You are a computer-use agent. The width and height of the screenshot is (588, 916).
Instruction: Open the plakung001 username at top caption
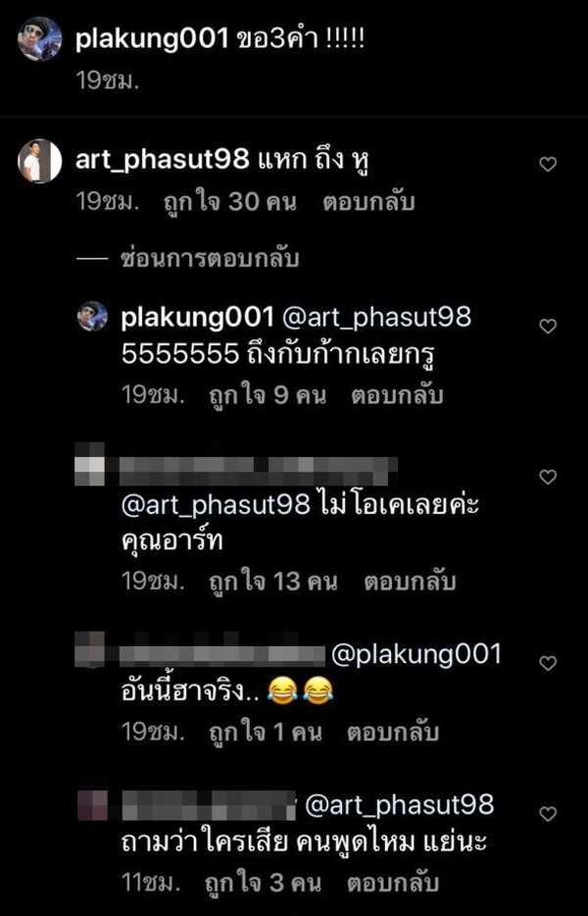152,40
